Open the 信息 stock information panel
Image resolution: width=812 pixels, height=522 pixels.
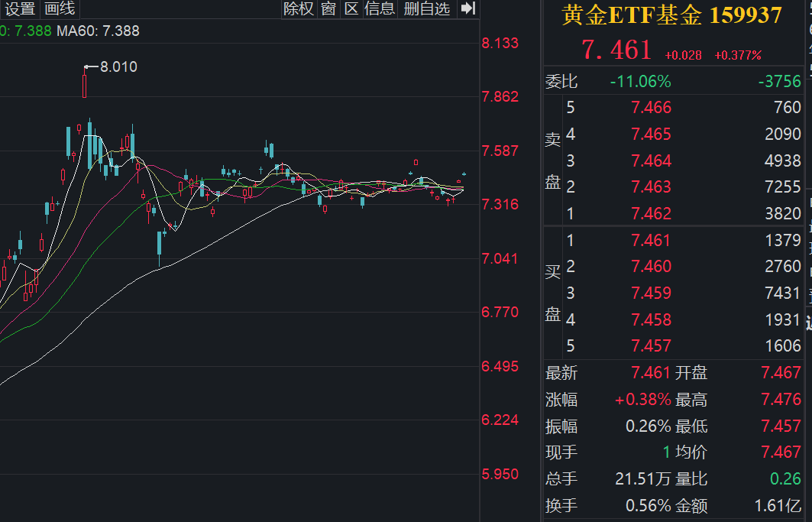click(x=380, y=10)
